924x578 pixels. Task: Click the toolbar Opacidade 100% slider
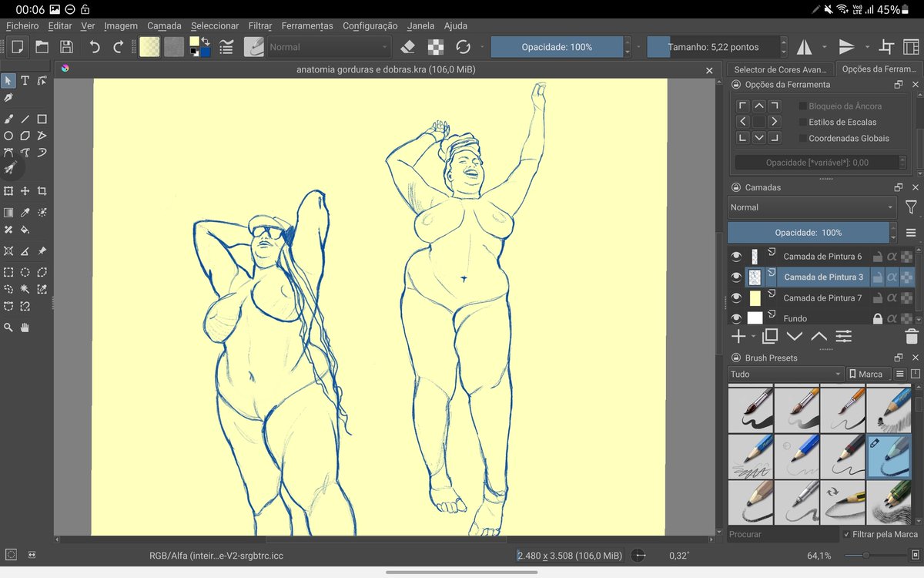pos(557,47)
